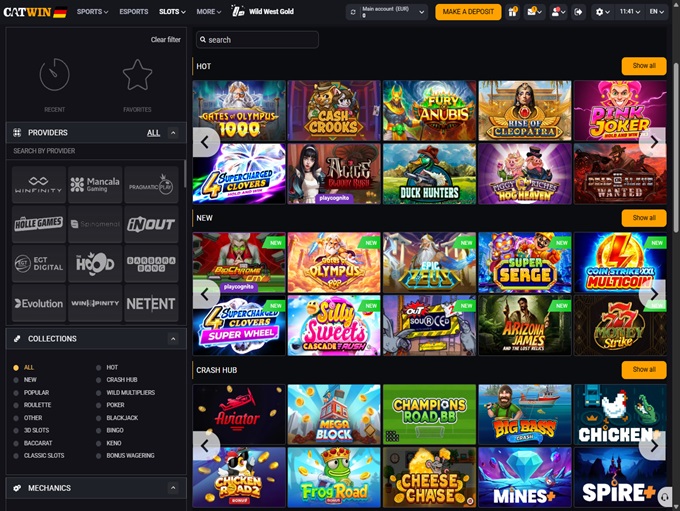Select the Roulette collection radio
This screenshot has height=511, width=680.
click(16, 405)
